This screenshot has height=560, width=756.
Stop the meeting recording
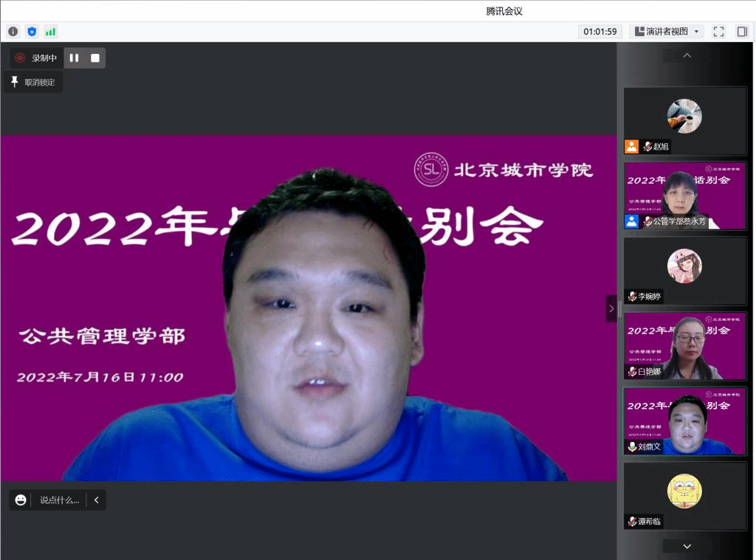(x=94, y=58)
